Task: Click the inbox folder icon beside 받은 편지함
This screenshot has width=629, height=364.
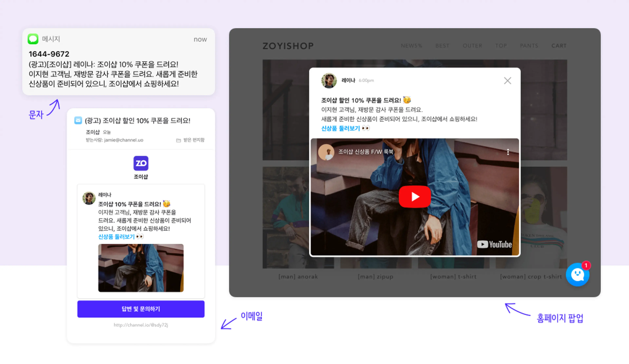Action: click(x=178, y=140)
